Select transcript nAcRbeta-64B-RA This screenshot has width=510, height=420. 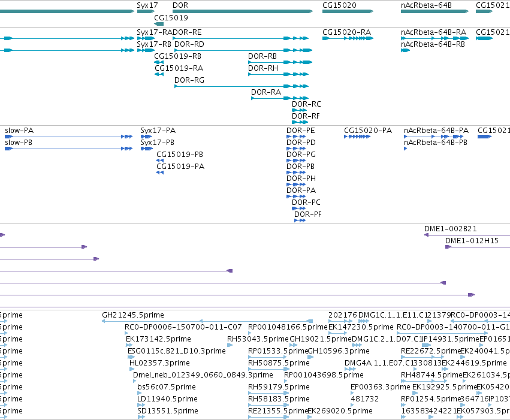click(433, 32)
